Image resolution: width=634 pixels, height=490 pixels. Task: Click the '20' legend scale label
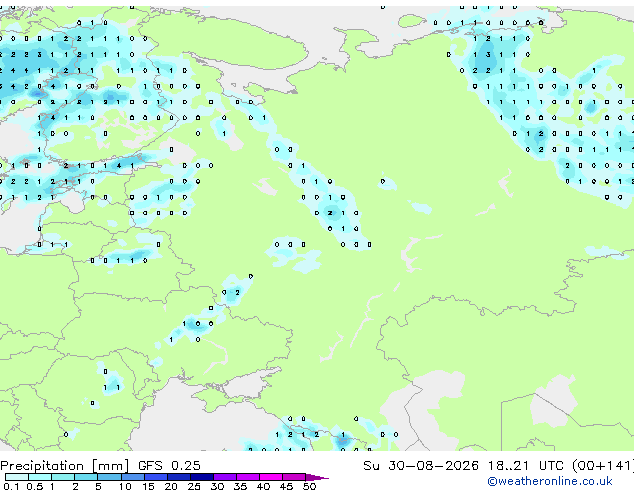(x=171, y=486)
